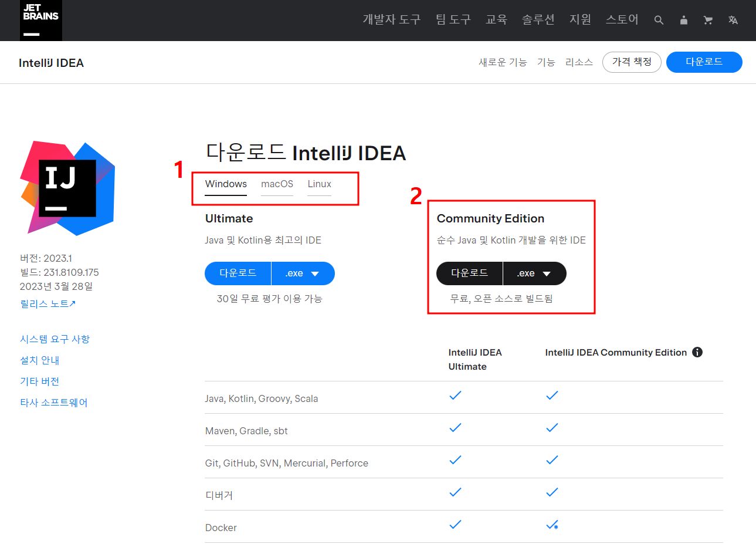Open the site search magnifier icon
The width and height of the screenshot is (756, 544).
click(659, 20)
